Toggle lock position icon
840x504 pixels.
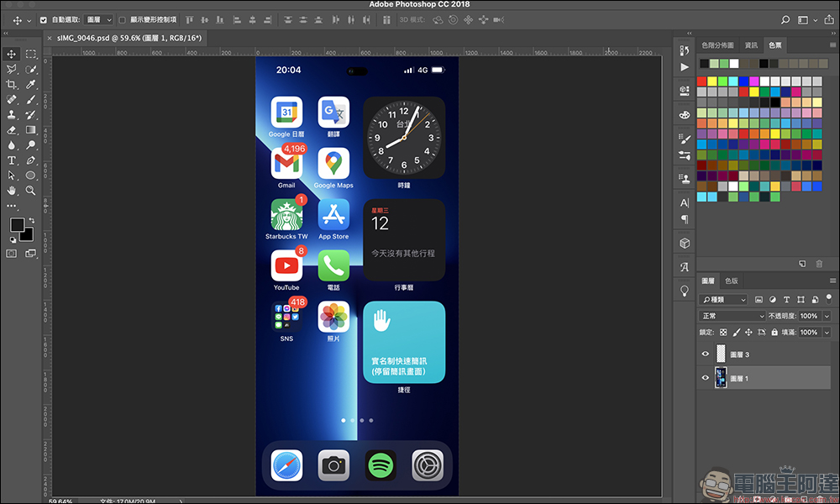pyautogui.click(x=748, y=332)
